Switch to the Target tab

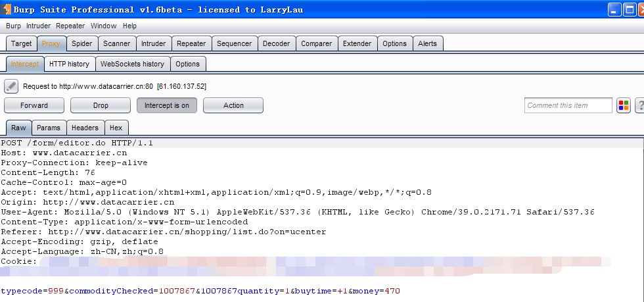(x=21, y=43)
